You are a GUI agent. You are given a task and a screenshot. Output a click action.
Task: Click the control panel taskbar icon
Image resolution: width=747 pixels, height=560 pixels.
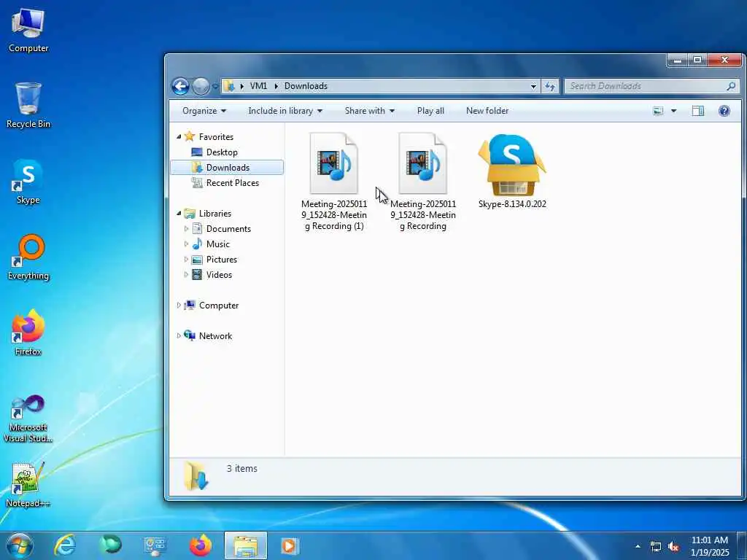155,545
